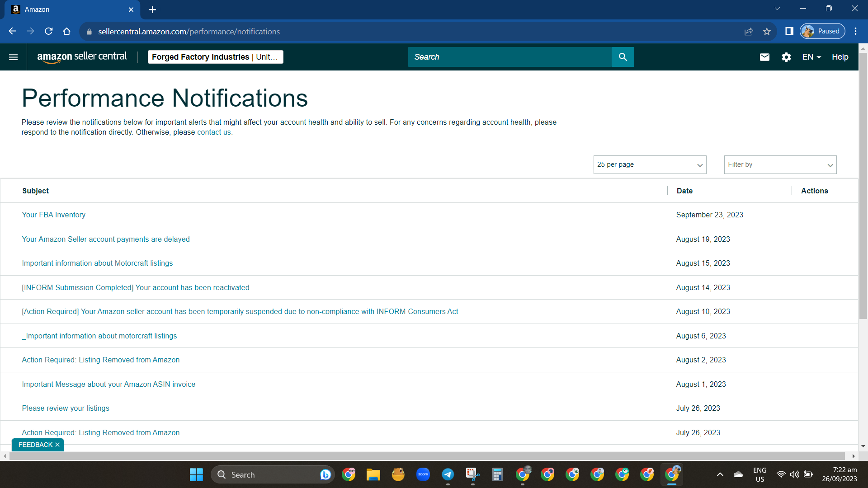Viewport: 868px width, 488px height.
Task: Click the Help menu item
Action: [x=840, y=57]
